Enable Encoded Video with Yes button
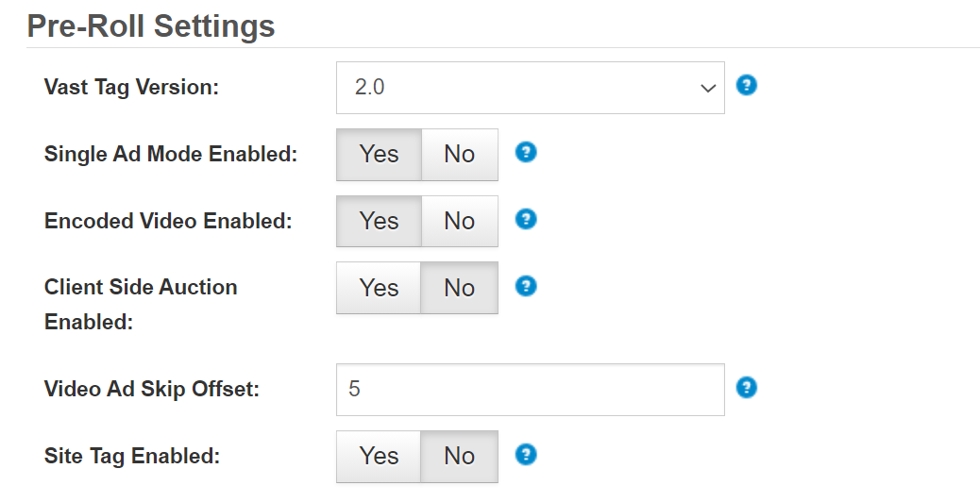Screen dimensions: 980x502 [379, 222]
